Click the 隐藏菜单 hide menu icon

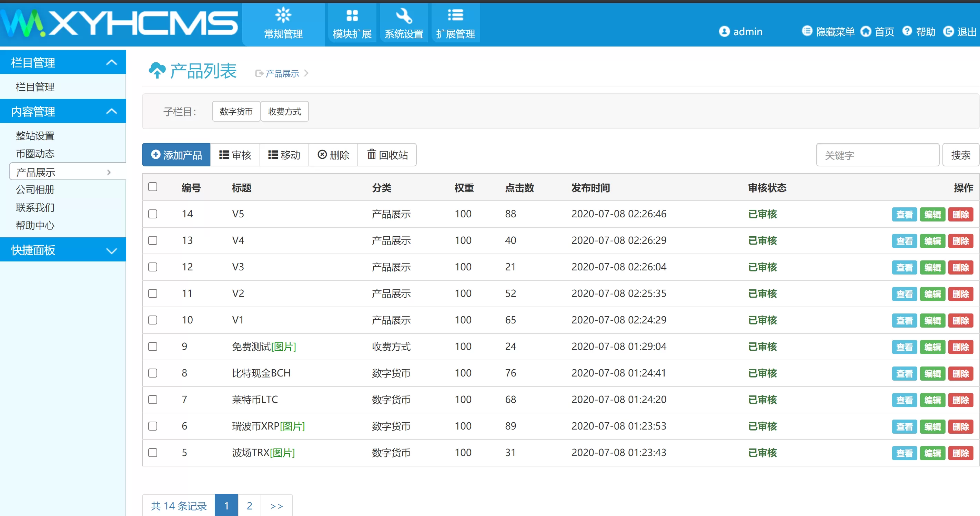(808, 32)
